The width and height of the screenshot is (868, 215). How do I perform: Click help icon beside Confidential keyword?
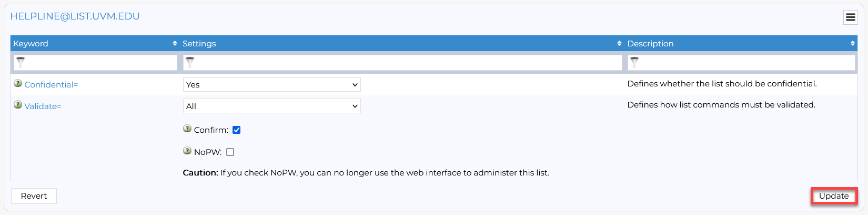coord(18,83)
